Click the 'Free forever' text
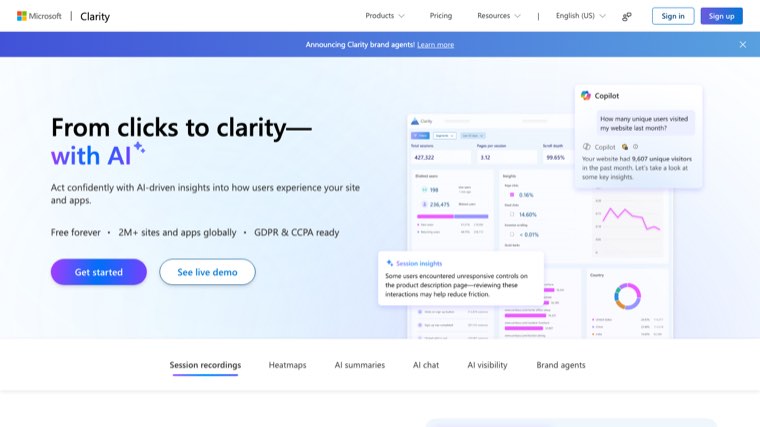Viewport: 760px width, 427px height. 76,233
